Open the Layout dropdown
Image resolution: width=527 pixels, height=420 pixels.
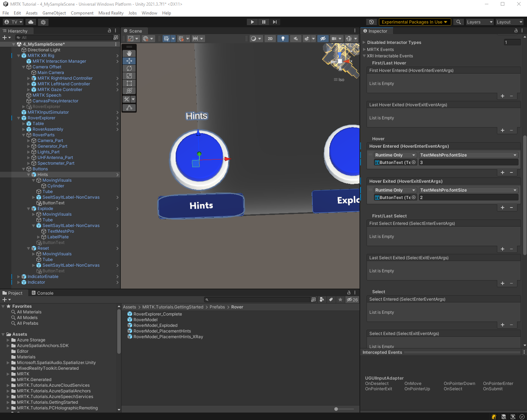(x=509, y=22)
